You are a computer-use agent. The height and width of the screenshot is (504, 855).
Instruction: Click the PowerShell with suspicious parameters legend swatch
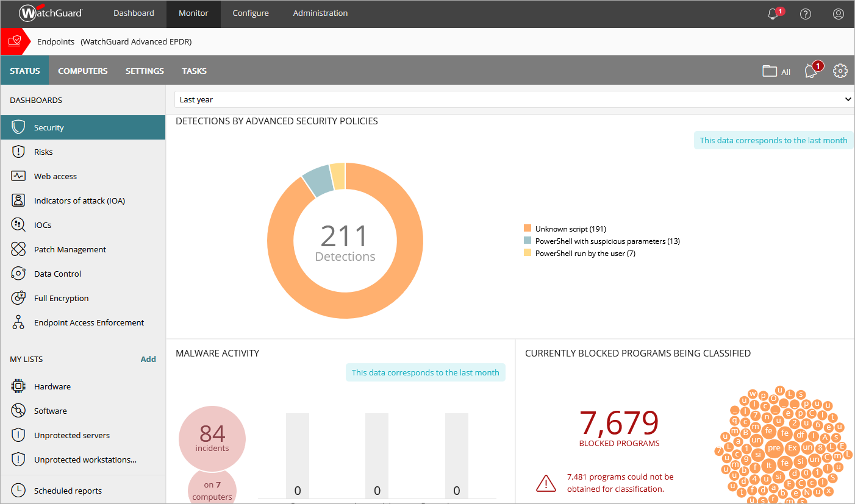[528, 241]
